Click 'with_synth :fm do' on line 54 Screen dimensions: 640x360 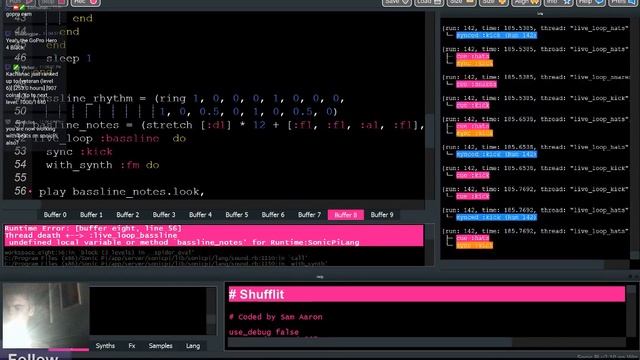pos(102,165)
